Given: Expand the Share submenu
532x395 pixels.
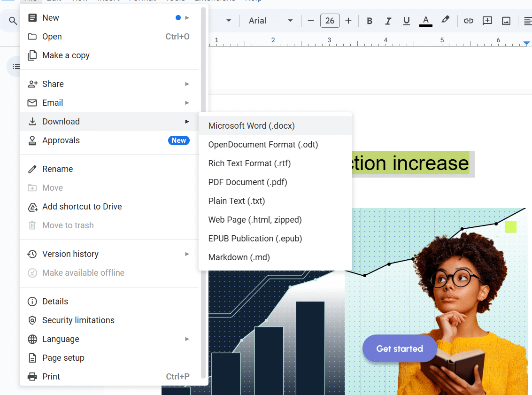Looking at the screenshot, I should (x=109, y=84).
